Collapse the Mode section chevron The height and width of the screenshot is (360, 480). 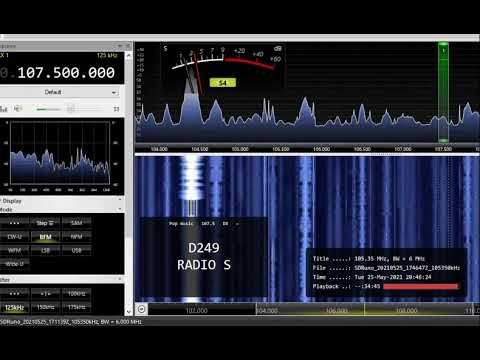pyautogui.click(x=120, y=209)
